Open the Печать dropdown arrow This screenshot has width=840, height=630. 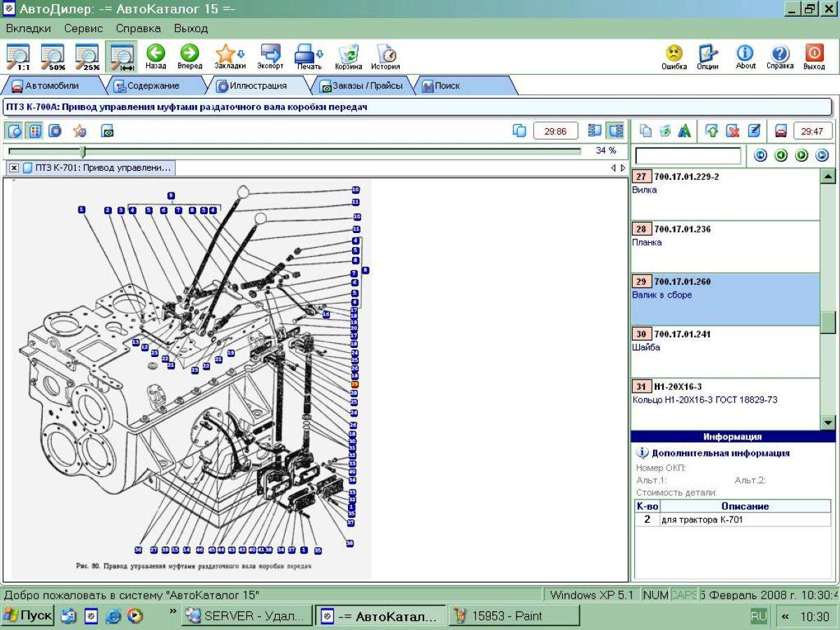pos(321,54)
